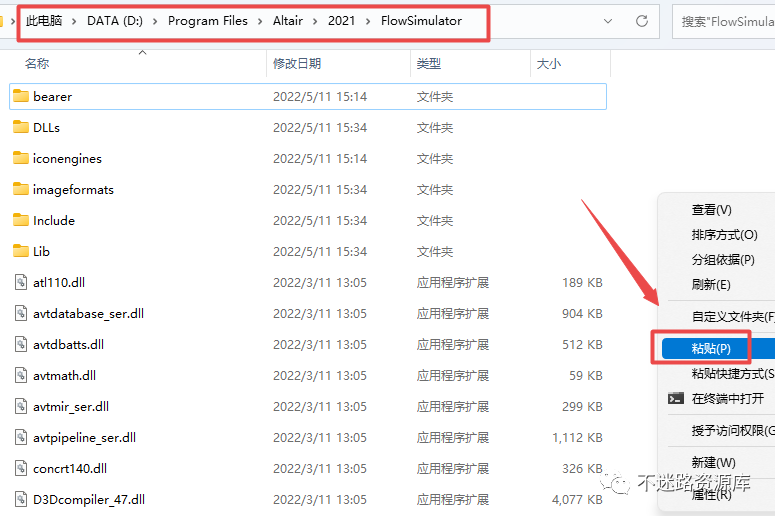Expand the chevron after DATA (D:)

[x=155, y=21]
